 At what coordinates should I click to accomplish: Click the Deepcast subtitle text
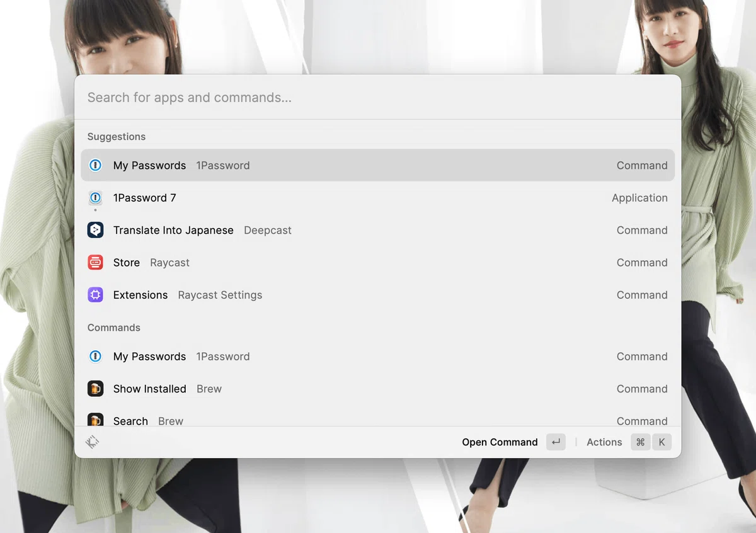[x=268, y=231]
